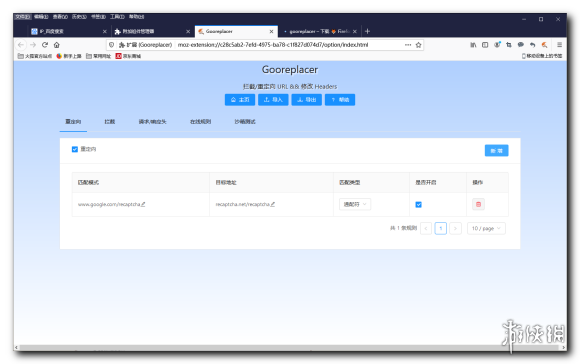The image size is (580, 364).
Task: Switch to the 沙箱测试 tab
Action: (245, 122)
